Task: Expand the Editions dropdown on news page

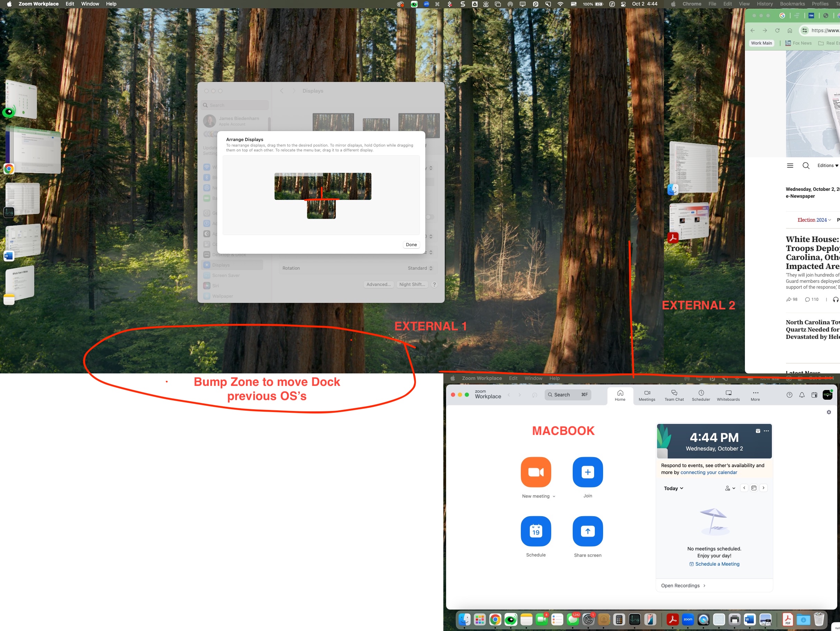Action: [x=828, y=166]
